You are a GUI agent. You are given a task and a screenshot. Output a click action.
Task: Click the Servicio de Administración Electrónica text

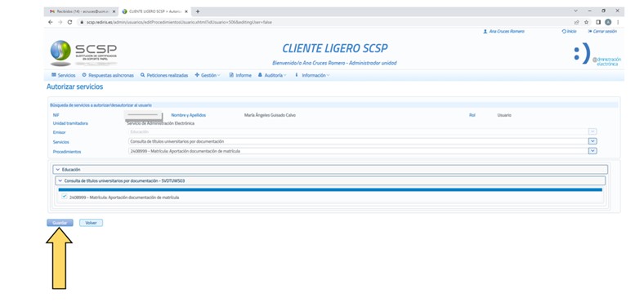pos(161,123)
